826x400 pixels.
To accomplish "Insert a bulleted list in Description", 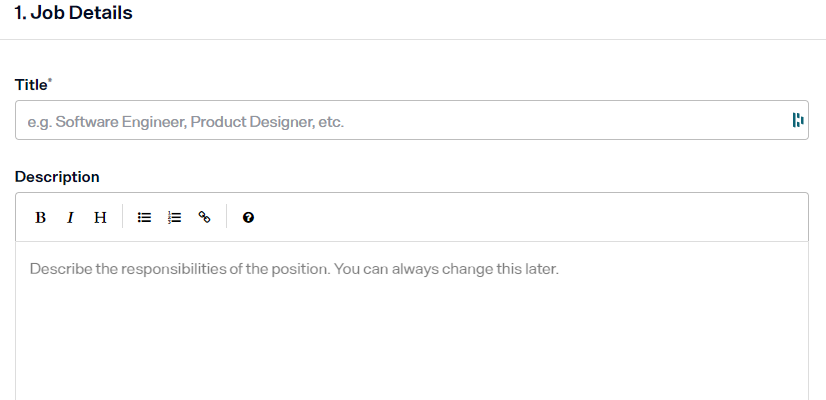I will pos(144,217).
